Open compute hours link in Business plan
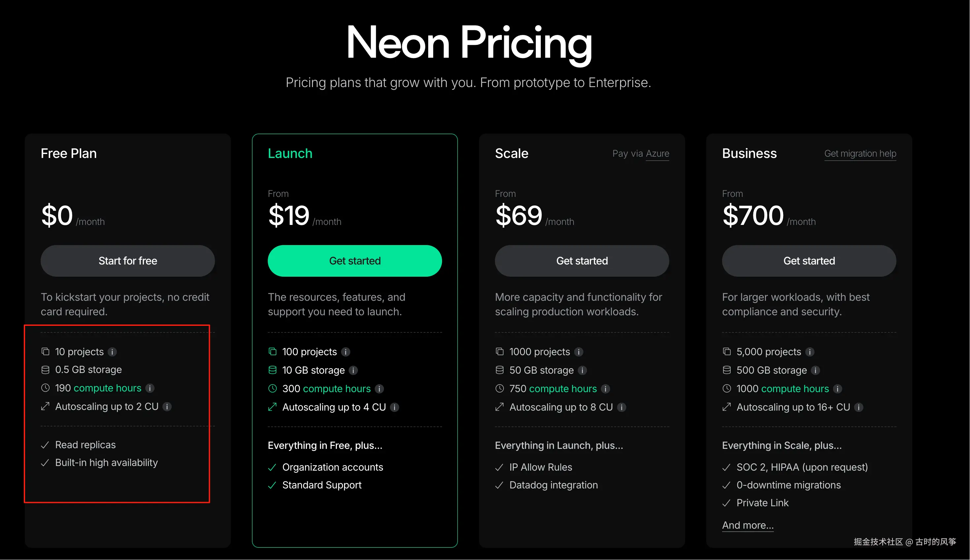Screen dimensions: 970x560 tap(795, 389)
